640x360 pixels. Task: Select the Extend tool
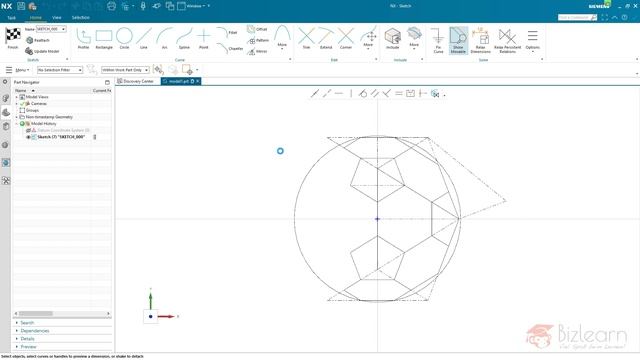click(326, 39)
